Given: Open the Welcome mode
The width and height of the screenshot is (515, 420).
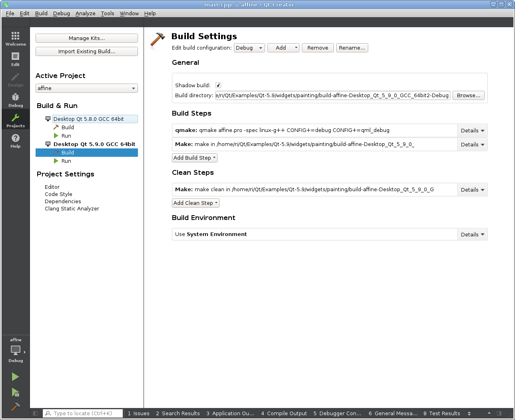Looking at the screenshot, I should pos(16,39).
